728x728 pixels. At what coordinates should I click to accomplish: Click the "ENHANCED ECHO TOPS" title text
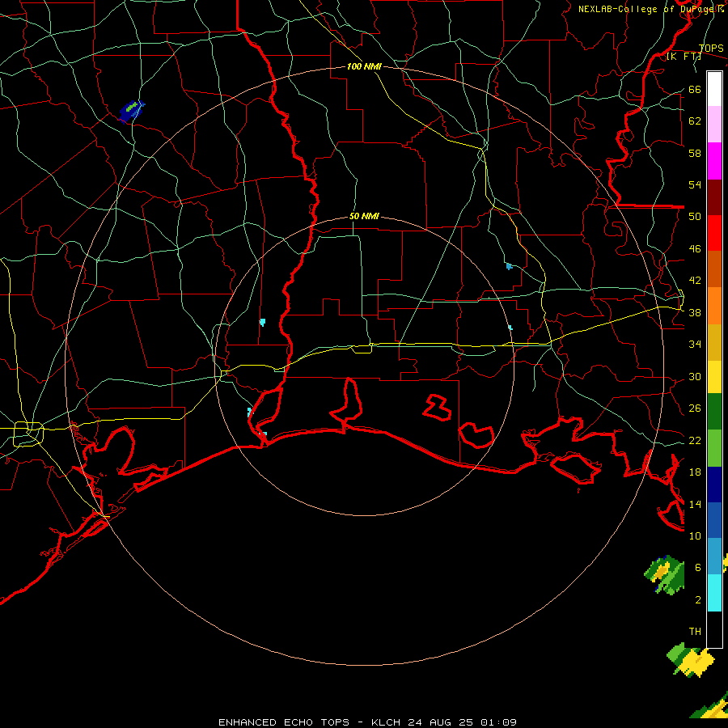284,722
